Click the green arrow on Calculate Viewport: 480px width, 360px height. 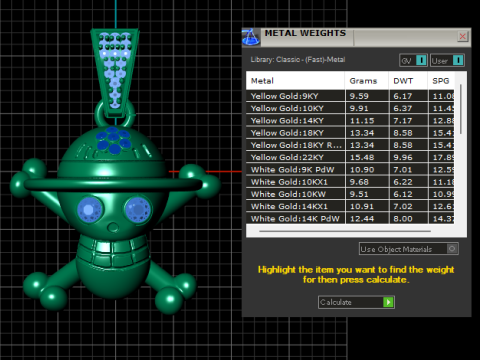(x=388, y=302)
